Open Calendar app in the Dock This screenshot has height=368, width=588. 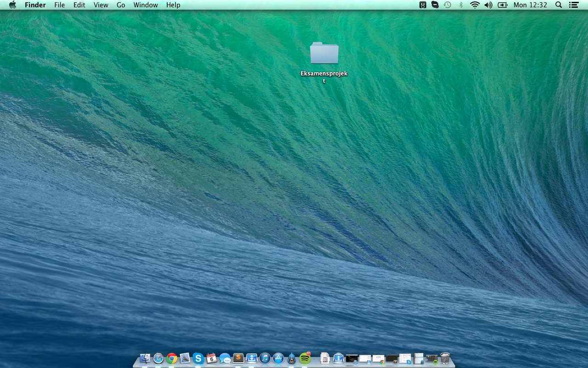(x=211, y=358)
